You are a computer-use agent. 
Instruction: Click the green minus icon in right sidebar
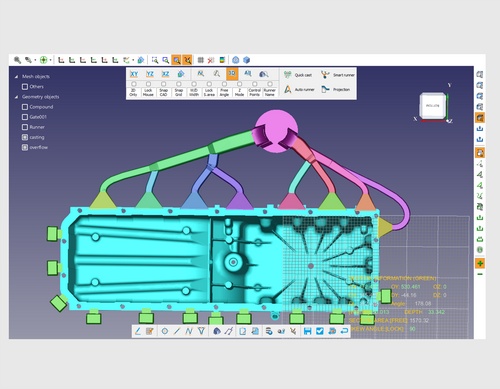pyautogui.click(x=480, y=274)
